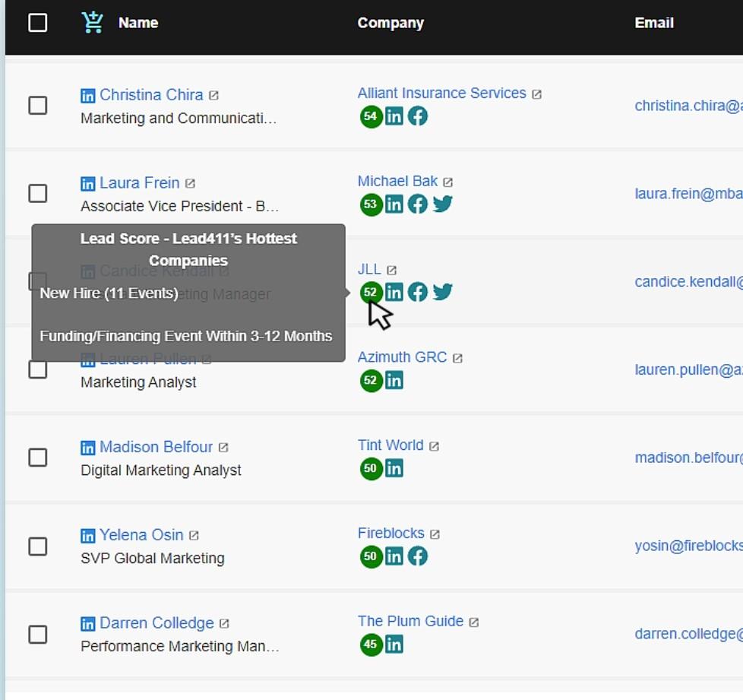Screen dimensions: 743x700
Task: Click lead score 53 badge for Michael Bak
Action: pos(371,204)
